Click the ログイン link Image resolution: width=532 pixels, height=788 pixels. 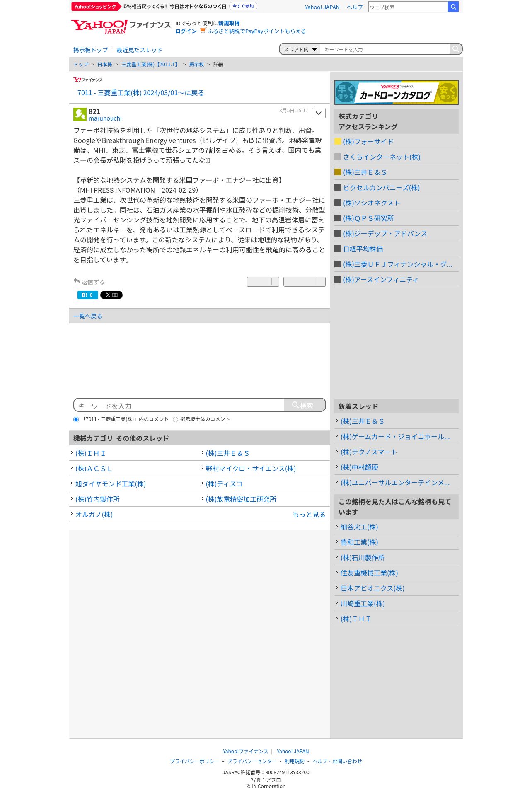tap(186, 31)
